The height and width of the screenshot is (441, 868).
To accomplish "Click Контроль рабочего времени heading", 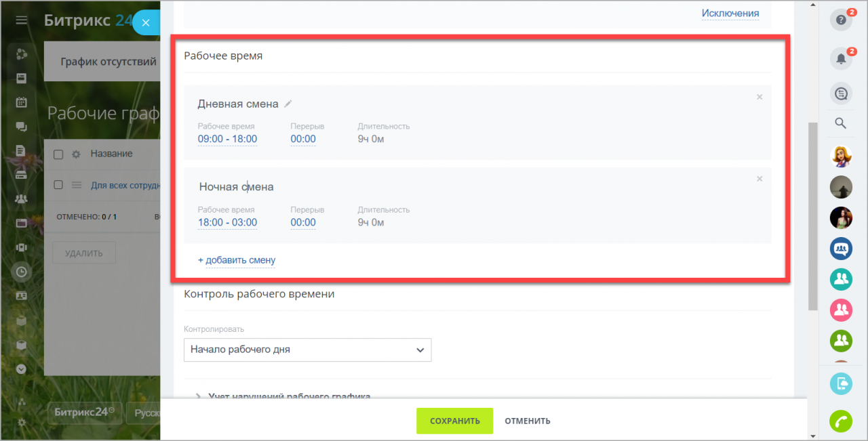I will pyautogui.click(x=259, y=294).
